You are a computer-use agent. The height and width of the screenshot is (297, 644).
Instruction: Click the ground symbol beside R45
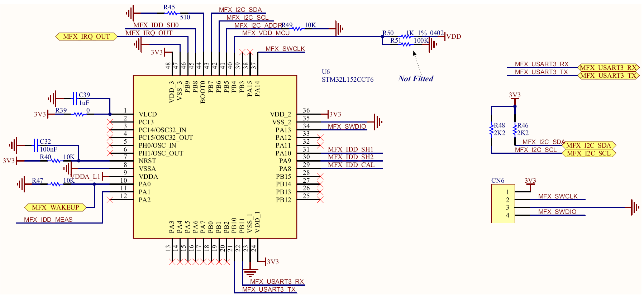coord(130,13)
